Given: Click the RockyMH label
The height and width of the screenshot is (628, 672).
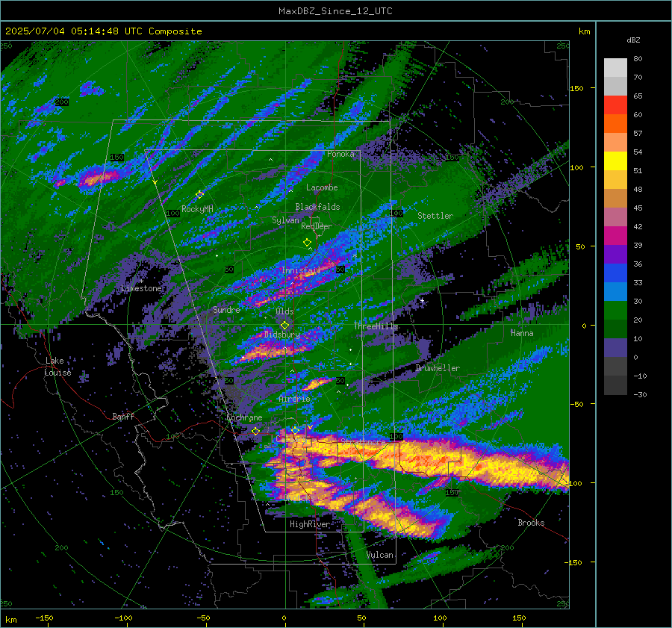Looking at the screenshot, I should (x=197, y=209).
